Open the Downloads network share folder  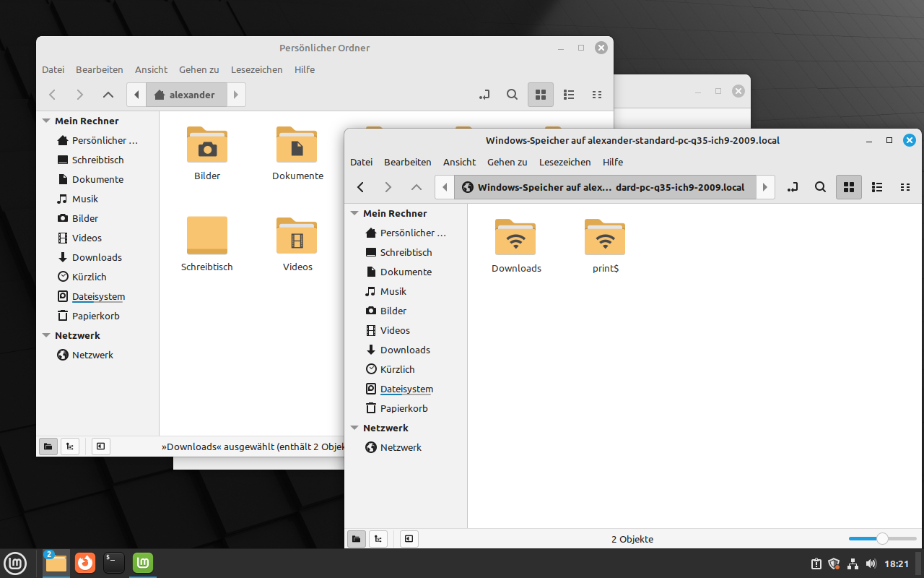pyautogui.click(x=515, y=246)
